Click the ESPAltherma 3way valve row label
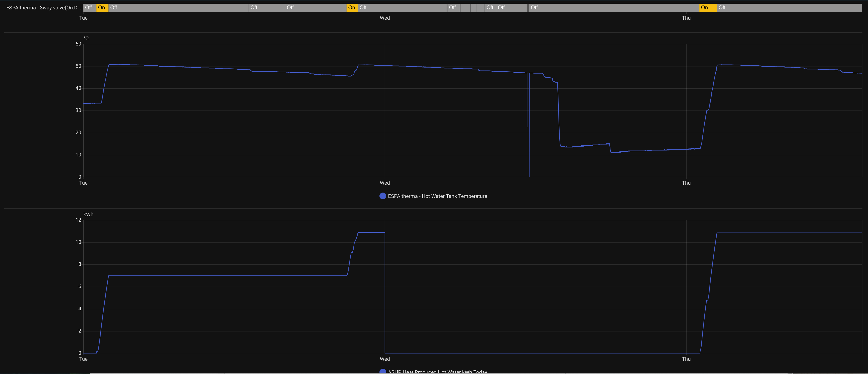This screenshot has width=868, height=374. 43,8
